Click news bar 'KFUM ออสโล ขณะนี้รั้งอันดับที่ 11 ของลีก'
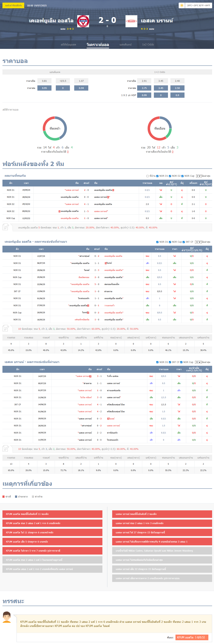This screenshot has width=214, height=644. coord(52,514)
